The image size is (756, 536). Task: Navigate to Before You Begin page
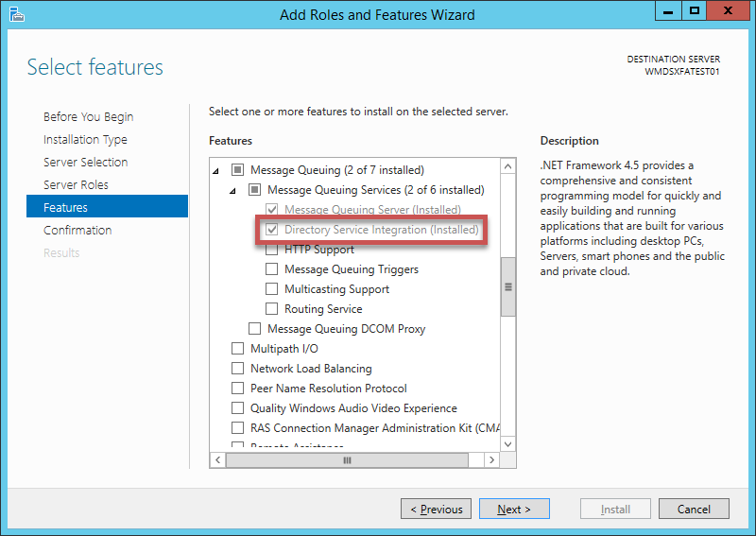[x=88, y=116]
